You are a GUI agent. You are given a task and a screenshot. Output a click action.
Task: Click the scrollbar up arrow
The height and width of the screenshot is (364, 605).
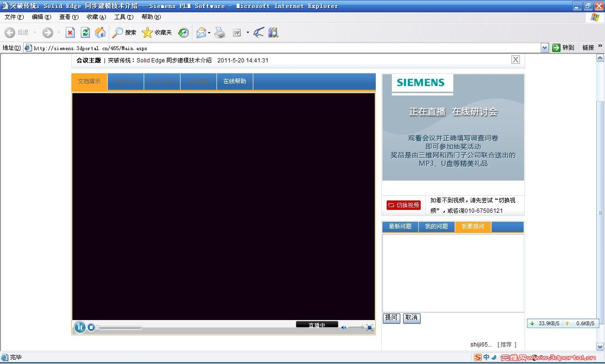click(600, 58)
